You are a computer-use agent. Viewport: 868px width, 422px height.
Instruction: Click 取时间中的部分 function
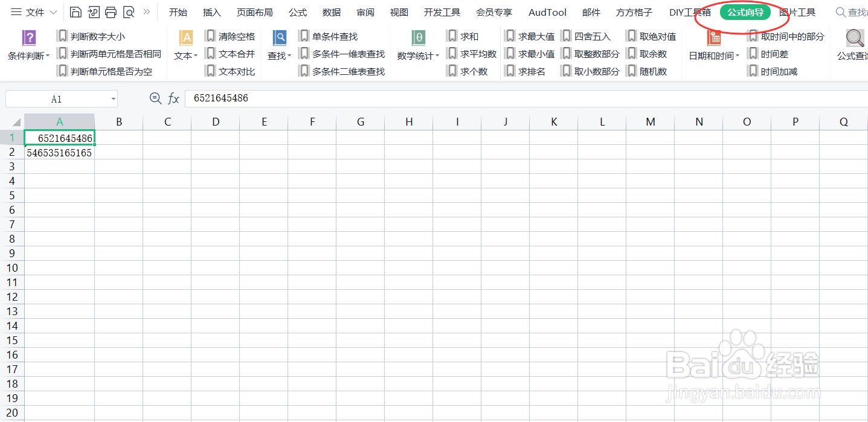[x=786, y=36]
